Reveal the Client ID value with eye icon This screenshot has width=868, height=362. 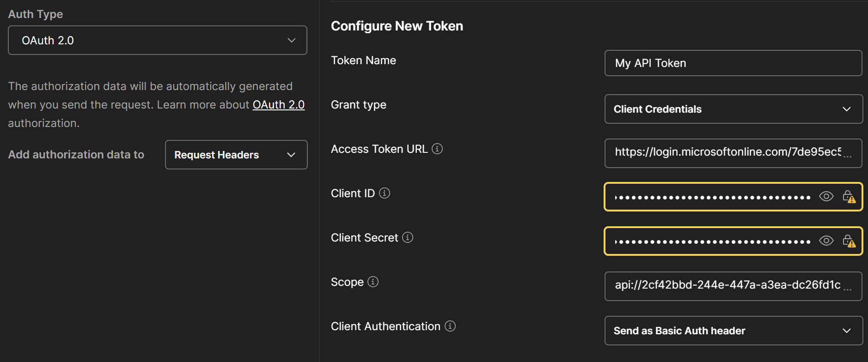click(x=826, y=196)
